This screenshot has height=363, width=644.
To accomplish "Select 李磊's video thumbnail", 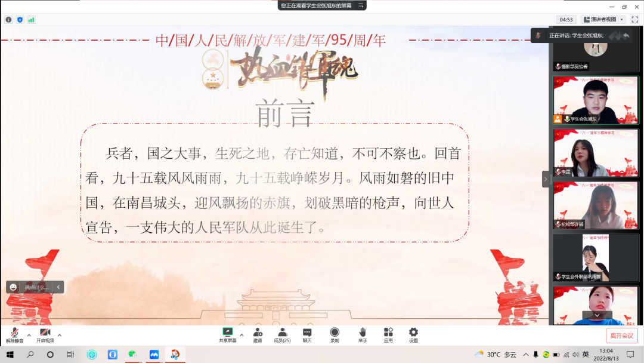I will point(595,153).
